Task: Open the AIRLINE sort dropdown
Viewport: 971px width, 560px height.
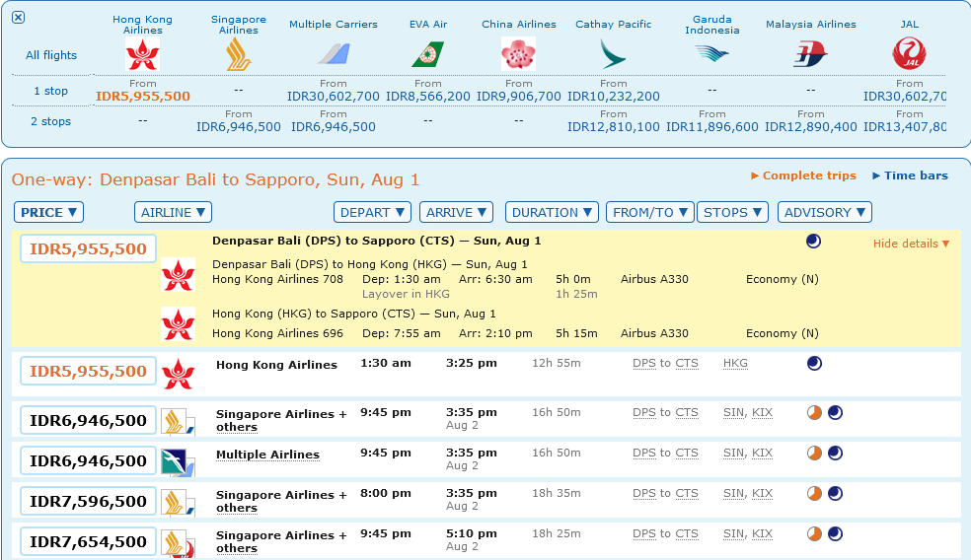Action: [x=173, y=212]
